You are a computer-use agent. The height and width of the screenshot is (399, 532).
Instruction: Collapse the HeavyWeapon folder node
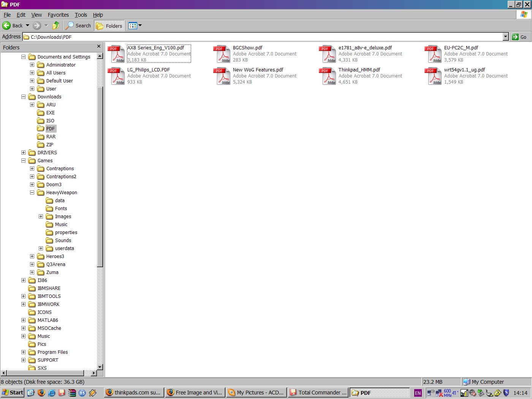(32, 192)
